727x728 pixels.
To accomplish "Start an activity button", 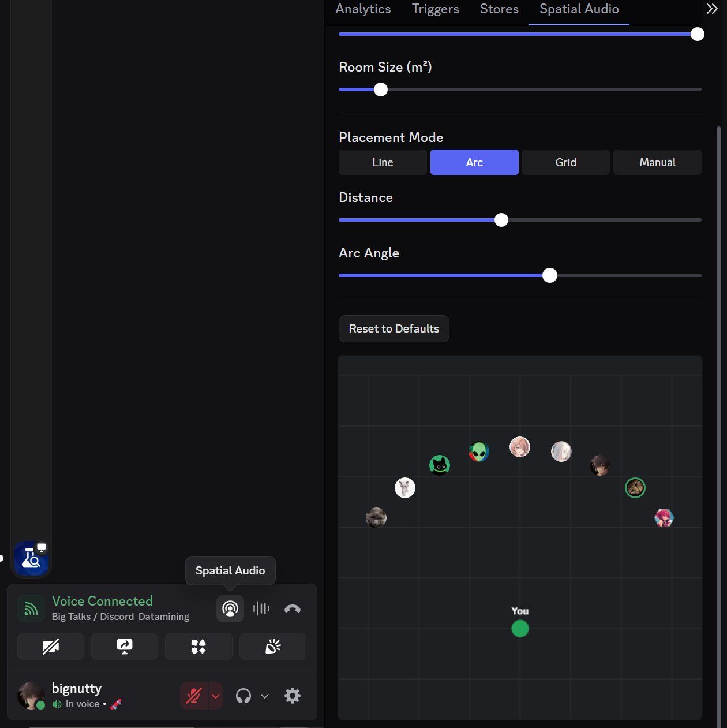I will pyautogui.click(x=198, y=647).
